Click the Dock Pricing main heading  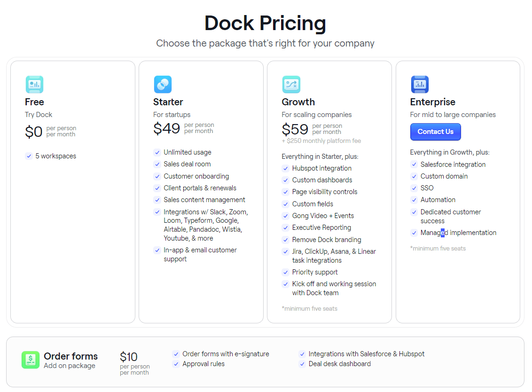pyautogui.click(x=266, y=23)
